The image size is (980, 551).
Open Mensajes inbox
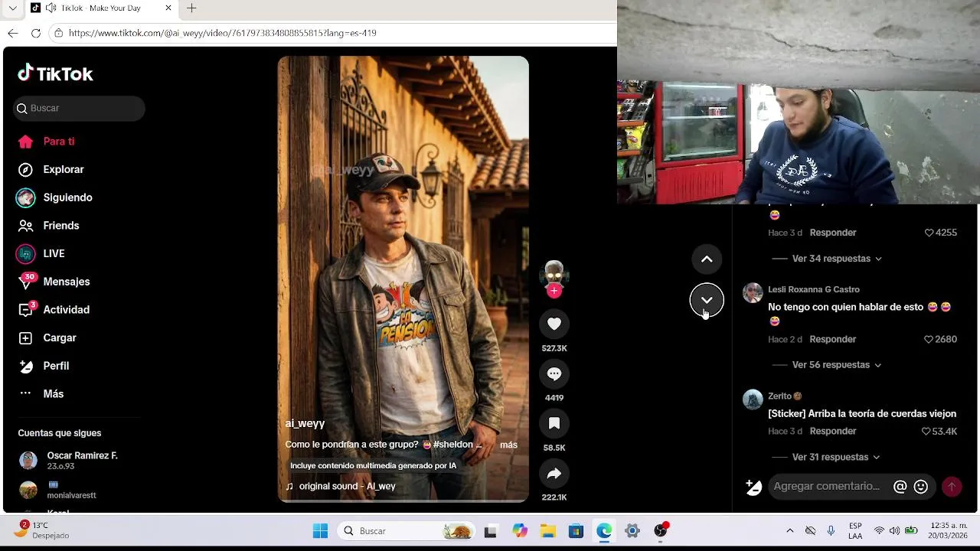pos(54,282)
